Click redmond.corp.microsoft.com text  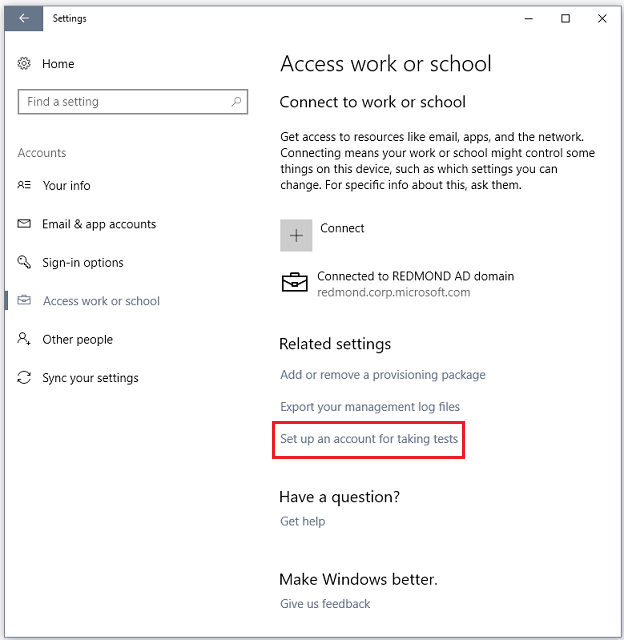393,292
